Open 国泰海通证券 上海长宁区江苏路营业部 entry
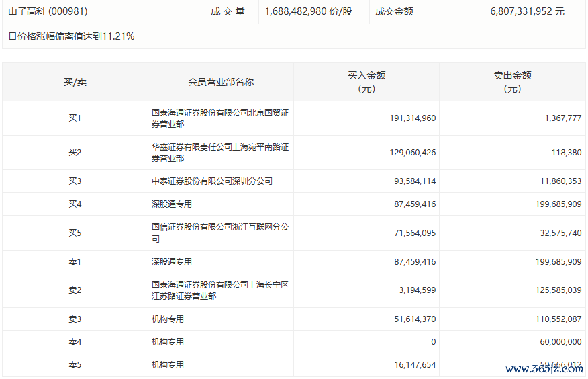This screenshot has width=588, height=379. pyautogui.click(x=219, y=290)
